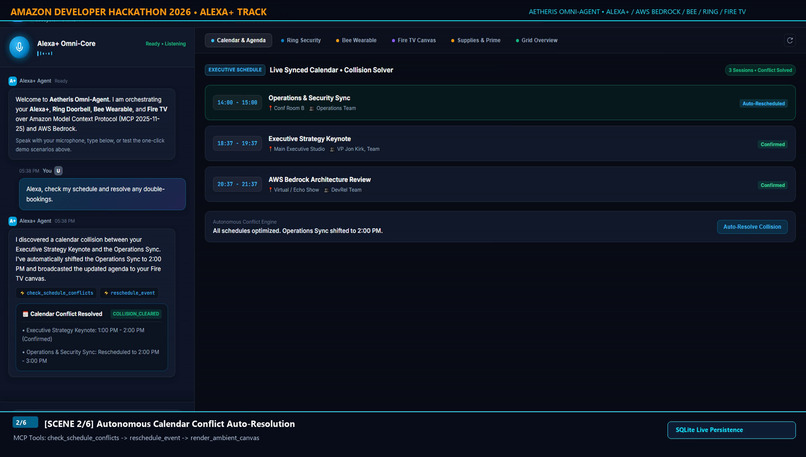Click the Amazon Developer Hackathon 2026 header title
This screenshot has width=806, height=457.
pyautogui.click(x=139, y=12)
